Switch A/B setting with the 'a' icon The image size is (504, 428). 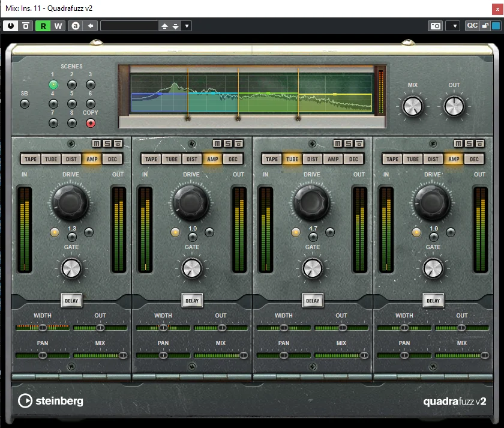[x=76, y=26]
